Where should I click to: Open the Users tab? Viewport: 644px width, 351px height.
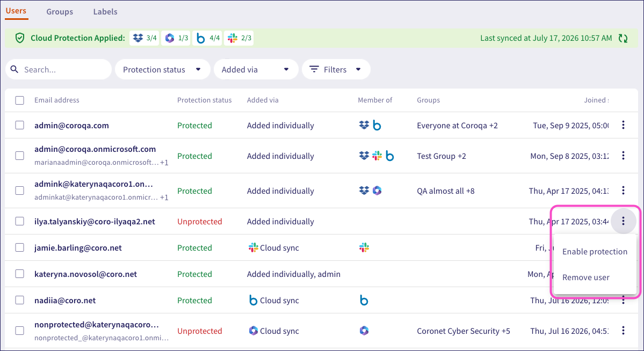[x=16, y=11]
